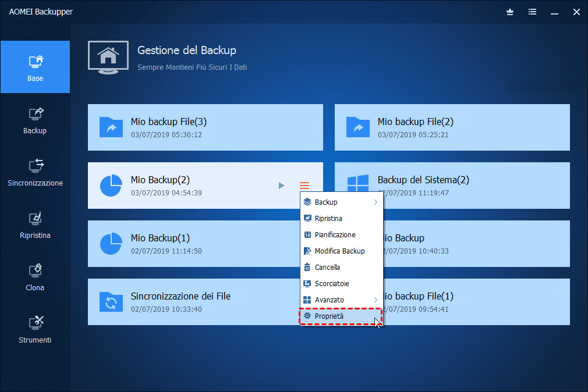588x392 pixels.
Task: Toggle the orange hamburger menu on Mio Backup(2)
Action: click(304, 186)
